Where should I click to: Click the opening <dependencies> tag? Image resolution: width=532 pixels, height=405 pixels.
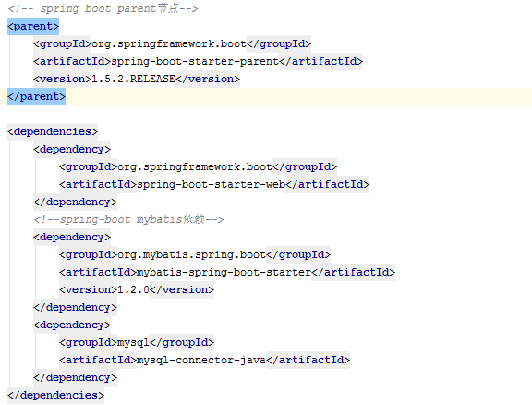(x=53, y=131)
